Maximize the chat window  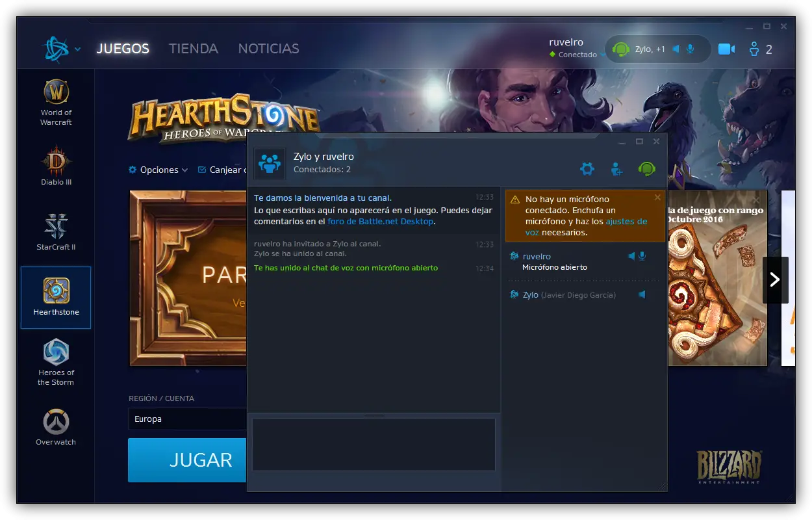(x=639, y=141)
